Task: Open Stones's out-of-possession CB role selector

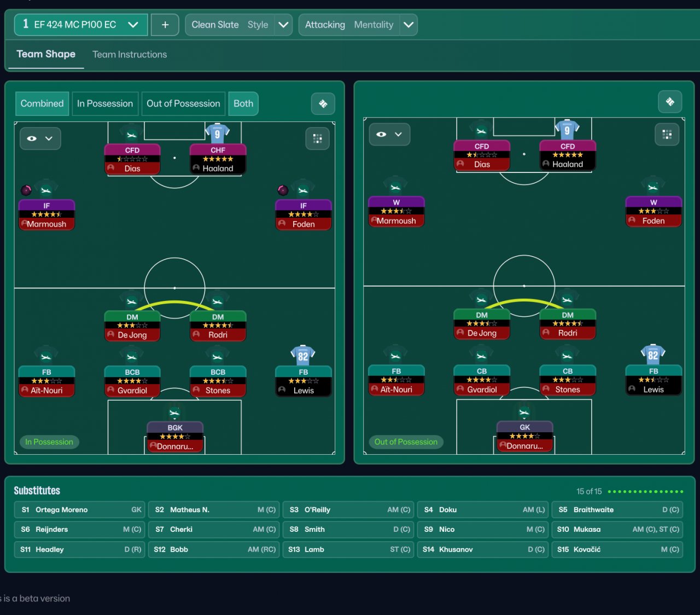Action: click(568, 371)
